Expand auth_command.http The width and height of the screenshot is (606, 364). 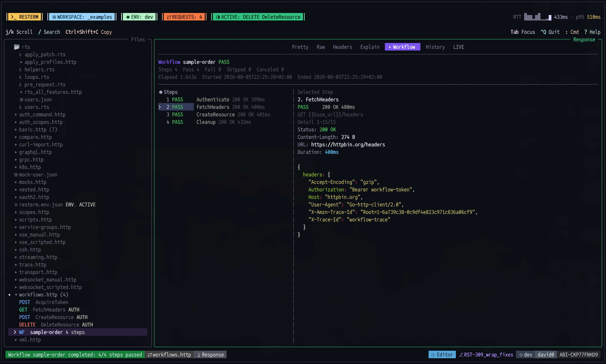[x=16, y=115]
